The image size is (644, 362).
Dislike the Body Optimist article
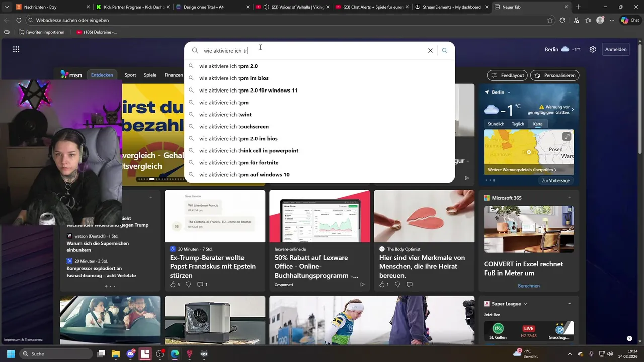397,285
